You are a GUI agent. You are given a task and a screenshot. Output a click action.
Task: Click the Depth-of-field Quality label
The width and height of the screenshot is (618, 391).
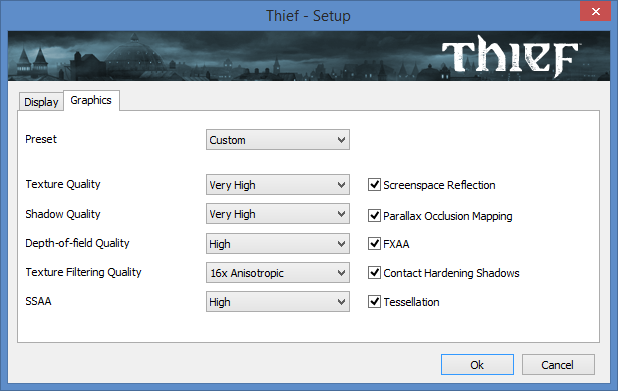(x=77, y=243)
